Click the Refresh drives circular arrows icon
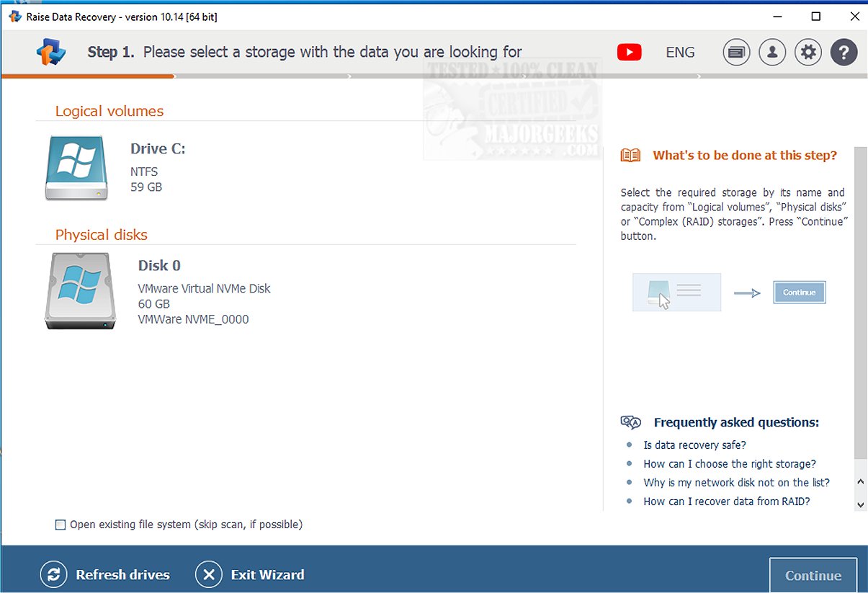This screenshot has width=868, height=593. 53,575
